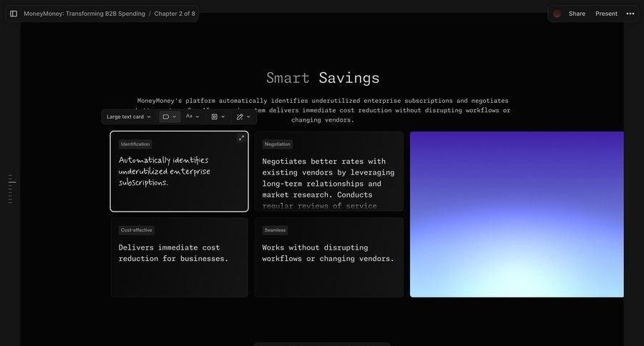
Task: Select the Seamless label tag
Action: point(275,230)
